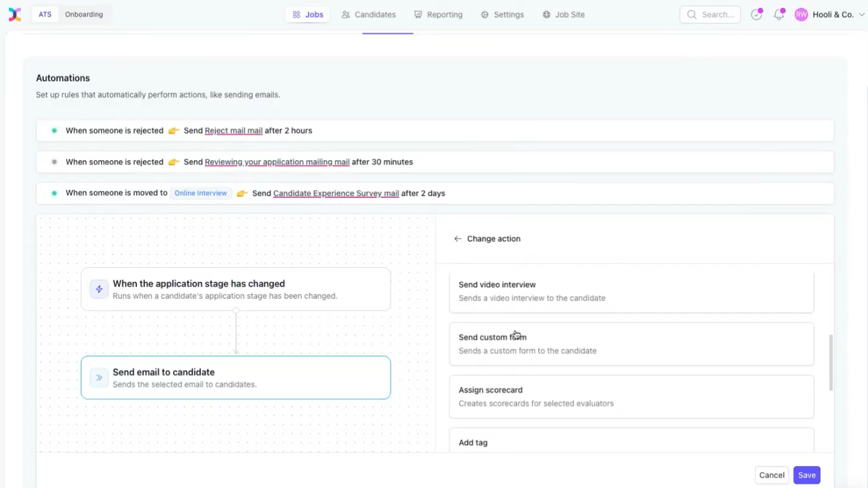Screen dimensions: 868x488
Task: Open the Reviewing your application mailing mail link
Action: (277, 162)
